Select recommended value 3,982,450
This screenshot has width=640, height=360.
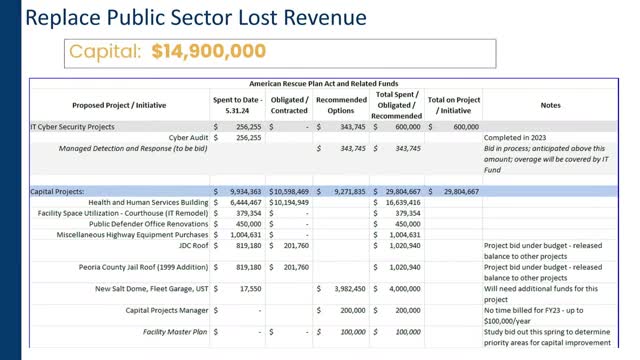tap(350, 289)
